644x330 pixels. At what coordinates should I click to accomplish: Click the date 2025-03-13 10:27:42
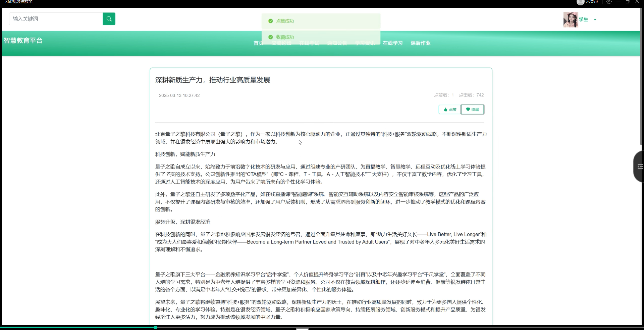[179, 95]
